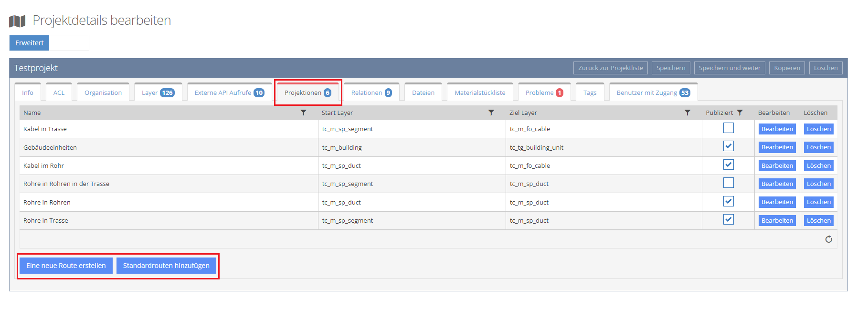868x309 pixels.
Task: Delete the Rohre in Trasse projection
Action: 818,221
